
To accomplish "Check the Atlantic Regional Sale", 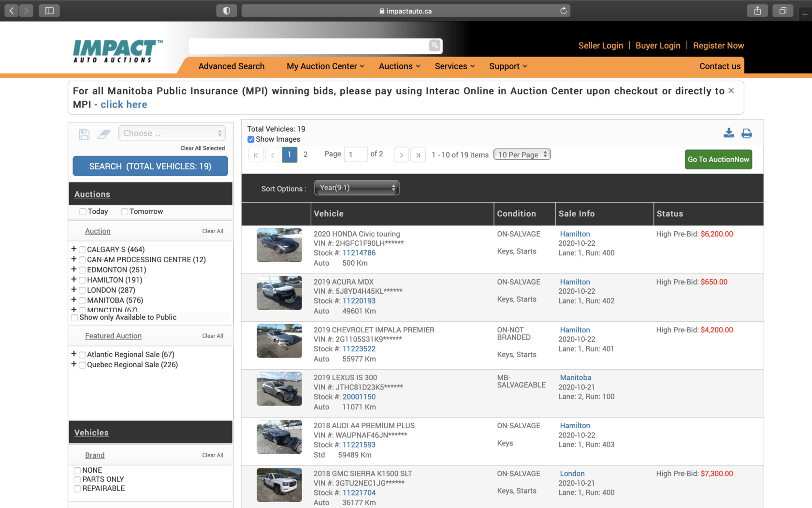I will (82, 355).
